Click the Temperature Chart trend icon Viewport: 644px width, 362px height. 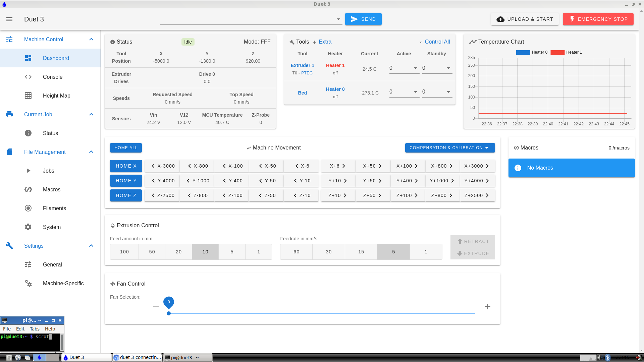[473, 42]
